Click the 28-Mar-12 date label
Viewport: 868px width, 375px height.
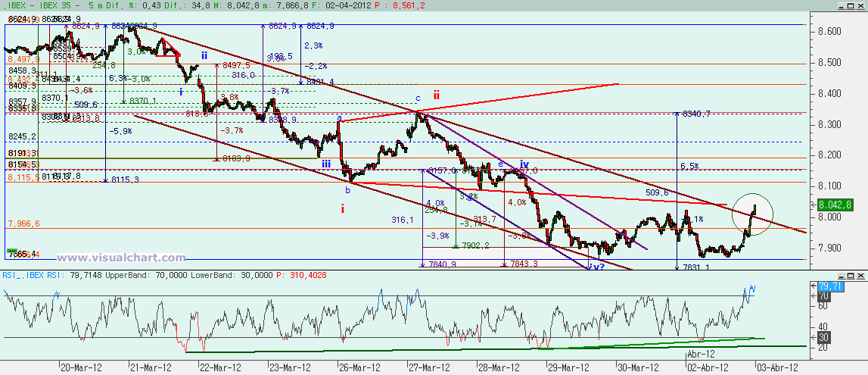499,367
